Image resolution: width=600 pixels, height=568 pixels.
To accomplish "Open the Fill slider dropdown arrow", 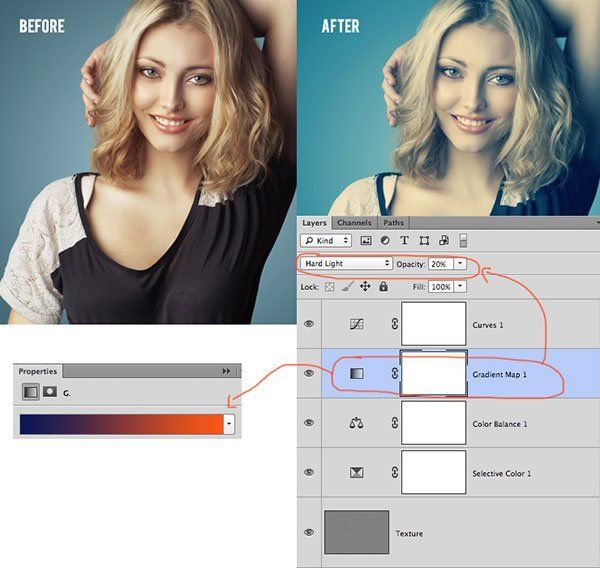I will click(x=460, y=287).
